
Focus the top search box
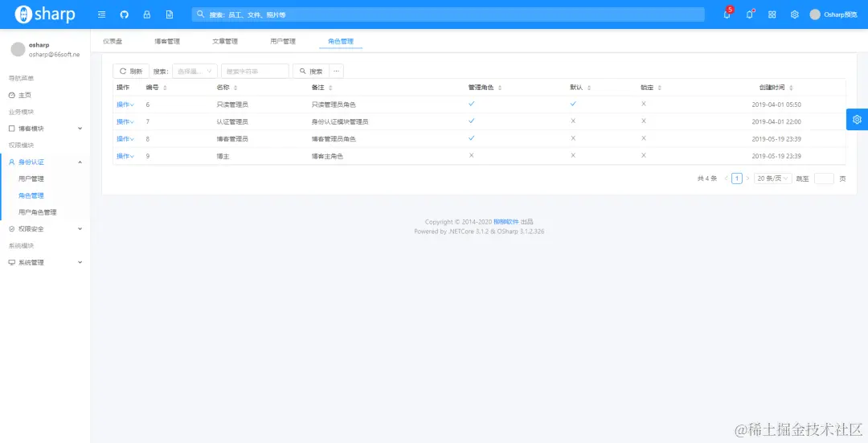[x=448, y=14]
